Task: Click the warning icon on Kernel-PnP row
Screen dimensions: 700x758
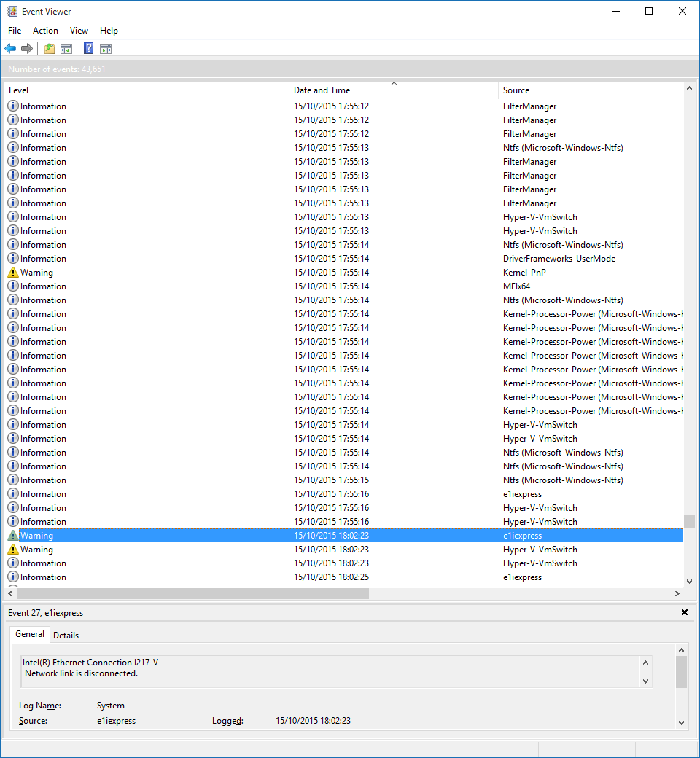Action: (x=13, y=272)
